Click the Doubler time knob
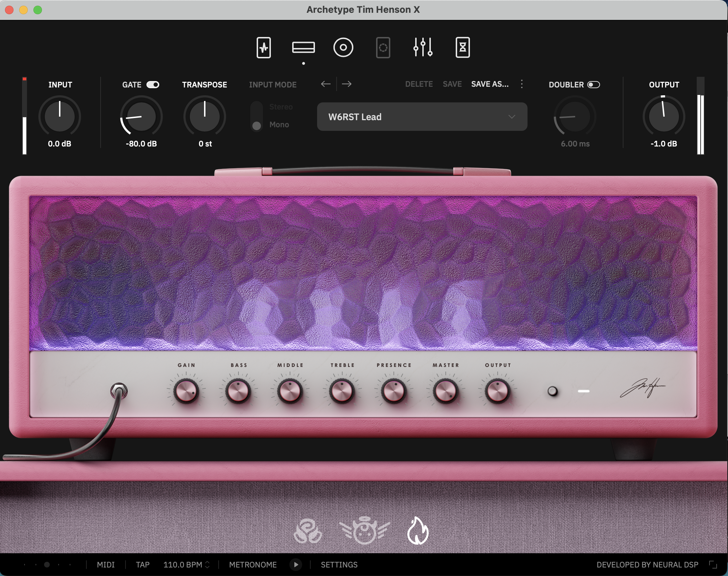 pyautogui.click(x=575, y=116)
